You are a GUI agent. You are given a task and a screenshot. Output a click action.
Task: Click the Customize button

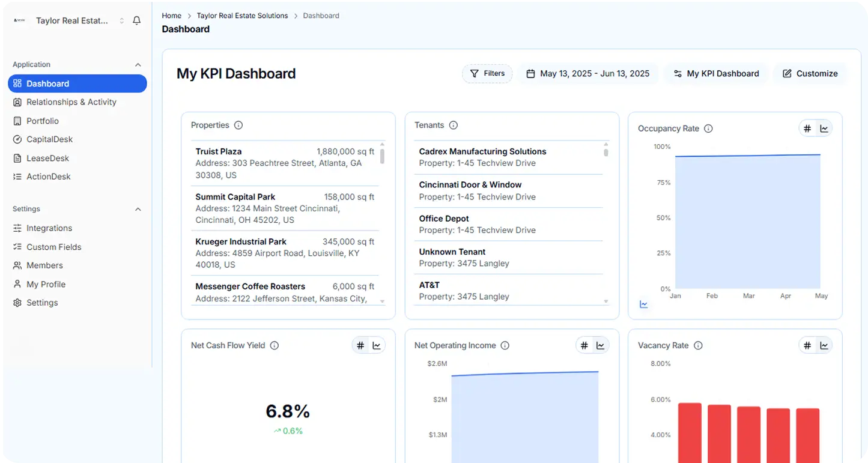tap(810, 73)
